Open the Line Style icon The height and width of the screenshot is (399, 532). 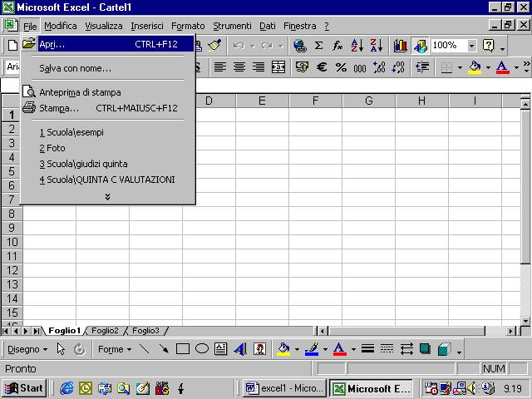click(367, 349)
